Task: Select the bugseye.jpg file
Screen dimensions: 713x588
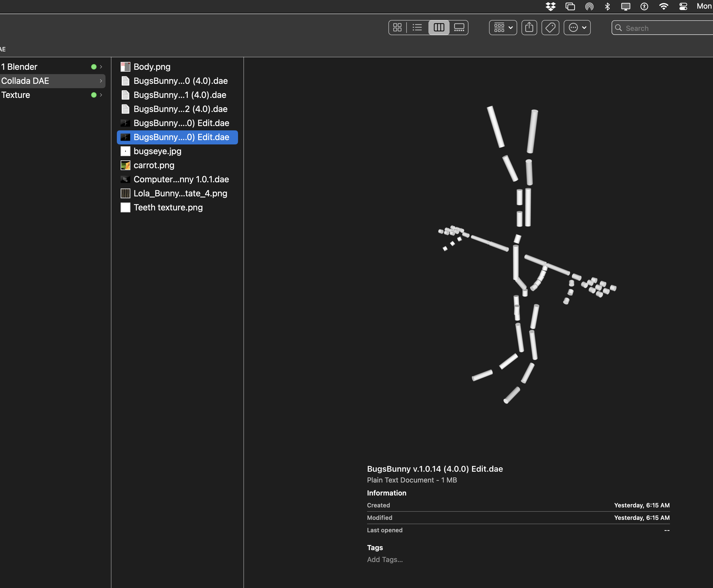Action: (x=177, y=151)
